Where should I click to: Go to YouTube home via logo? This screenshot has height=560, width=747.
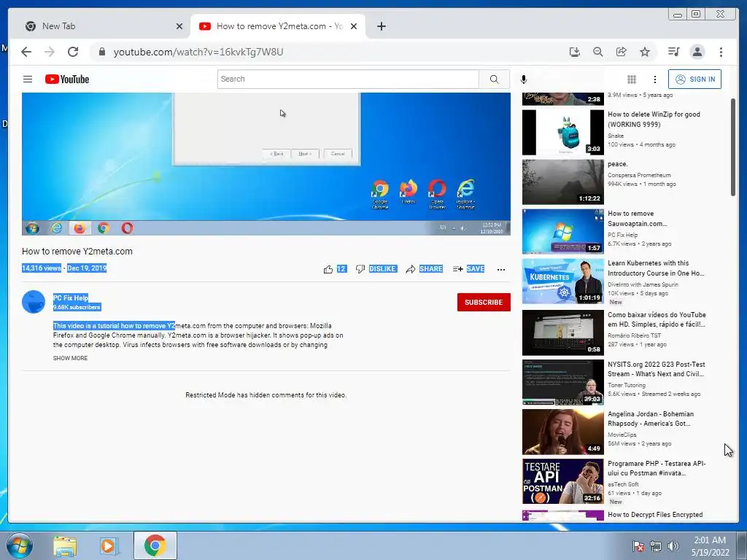coord(67,79)
